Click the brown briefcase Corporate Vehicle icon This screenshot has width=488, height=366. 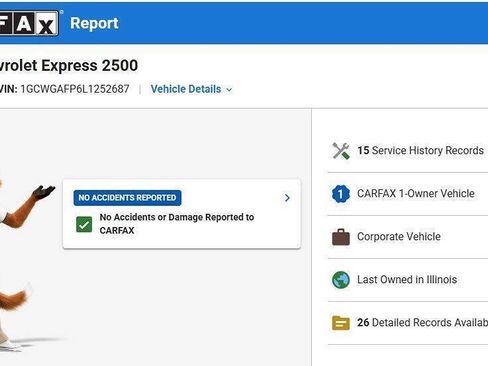(341, 237)
